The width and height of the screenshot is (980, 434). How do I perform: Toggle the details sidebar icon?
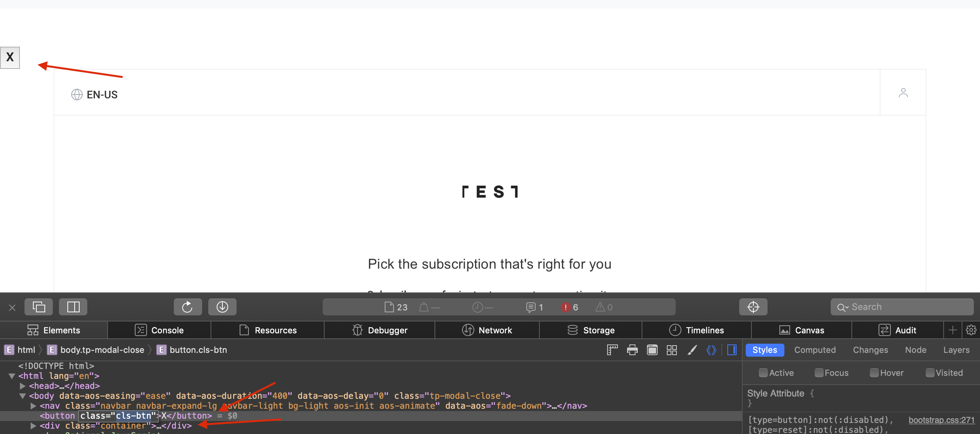(x=732, y=350)
